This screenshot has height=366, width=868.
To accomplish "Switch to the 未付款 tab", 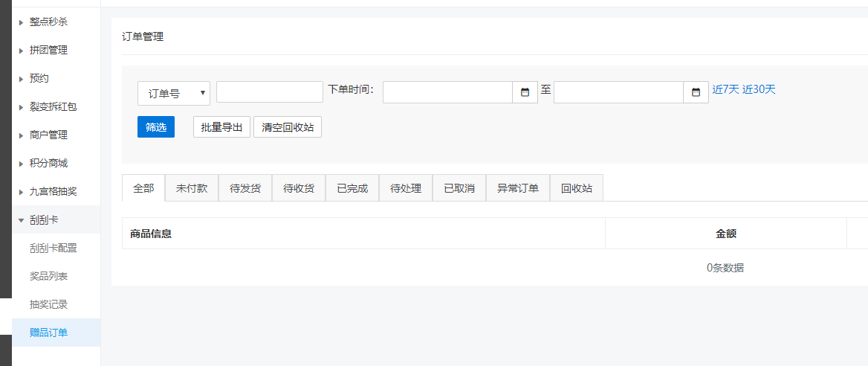I will (x=192, y=188).
